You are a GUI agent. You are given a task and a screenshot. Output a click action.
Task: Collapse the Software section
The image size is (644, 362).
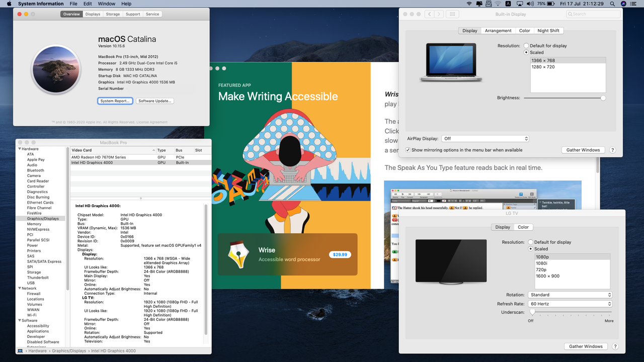pyautogui.click(x=20, y=320)
